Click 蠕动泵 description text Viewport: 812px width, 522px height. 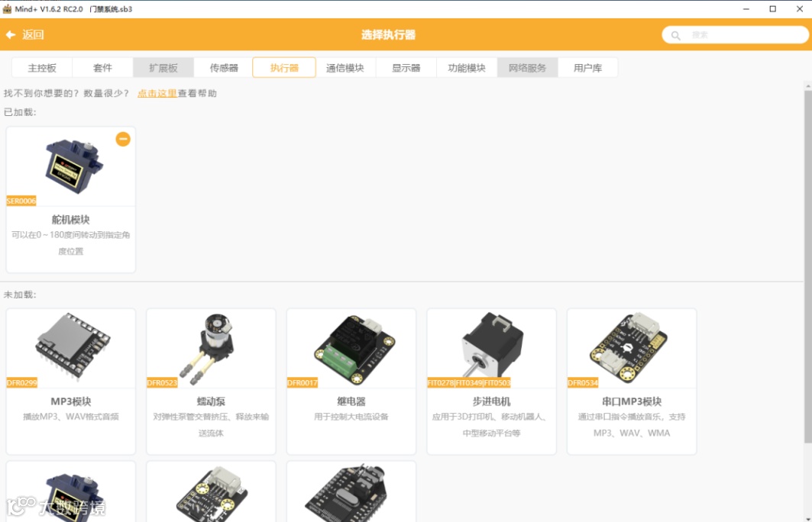pos(211,425)
